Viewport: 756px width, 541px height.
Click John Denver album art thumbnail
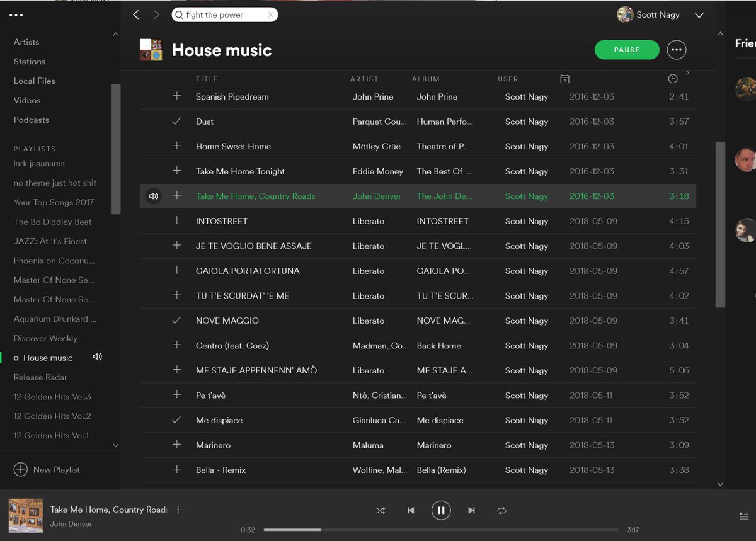26,516
